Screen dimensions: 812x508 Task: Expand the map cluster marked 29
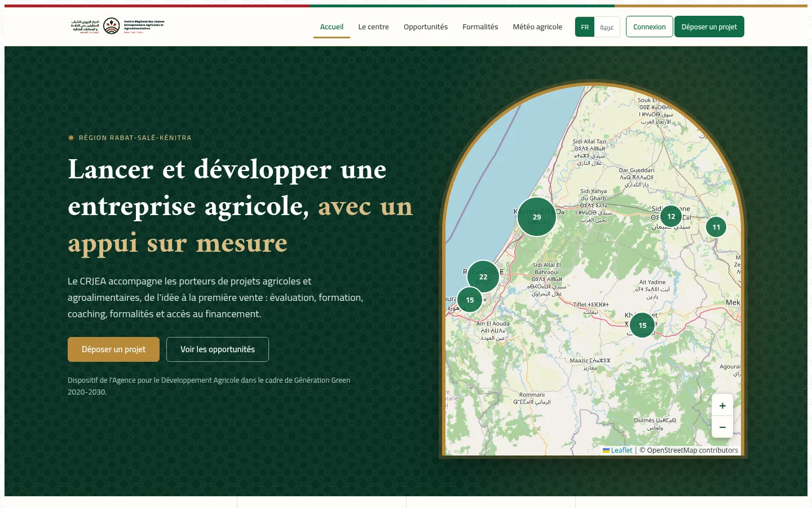[x=537, y=217]
